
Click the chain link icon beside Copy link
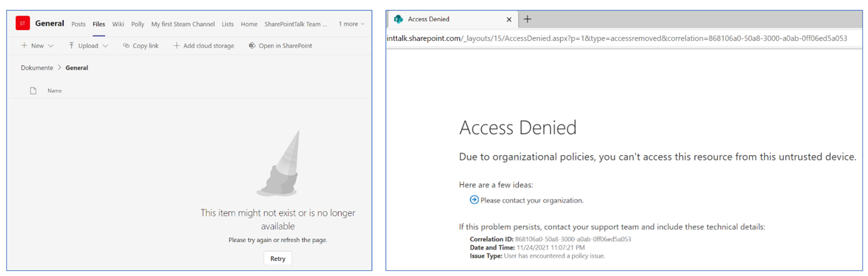pyautogui.click(x=126, y=46)
